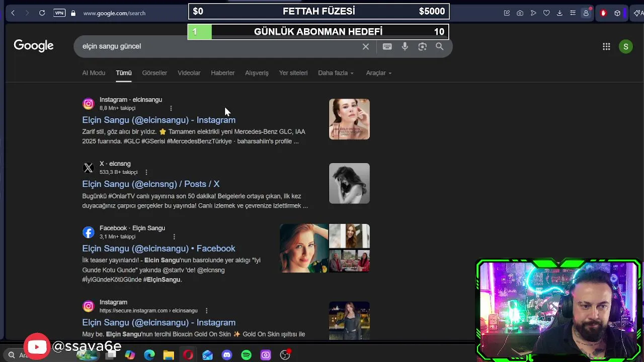Open the Opera Flow send icon
Image resolution: width=644 pixels, height=362 pixels.
pyautogui.click(x=533, y=13)
